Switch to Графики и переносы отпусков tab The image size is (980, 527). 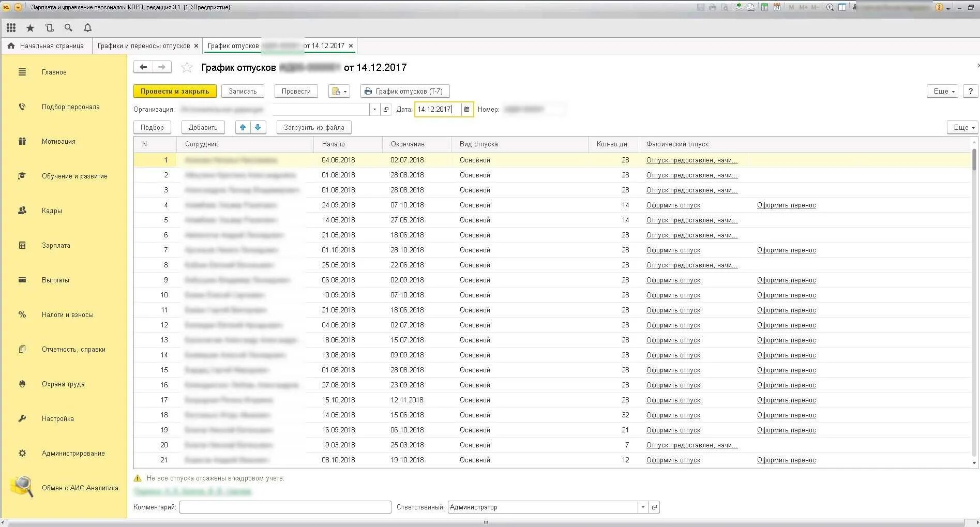[x=144, y=46]
